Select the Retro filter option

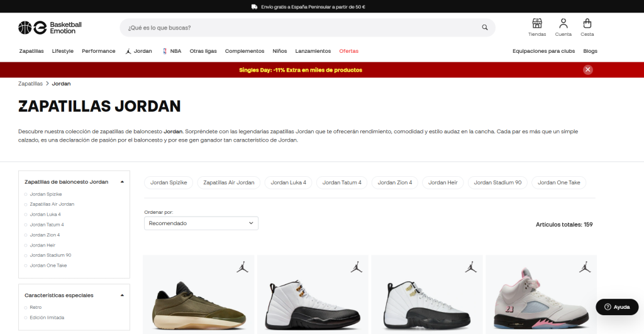click(x=35, y=308)
